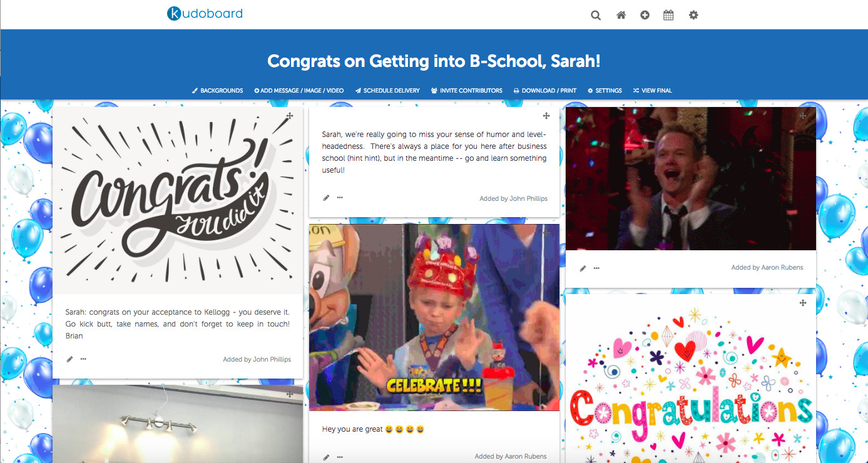Select Schedule Delivery option
The height and width of the screenshot is (463, 868).
pos(387,91)
